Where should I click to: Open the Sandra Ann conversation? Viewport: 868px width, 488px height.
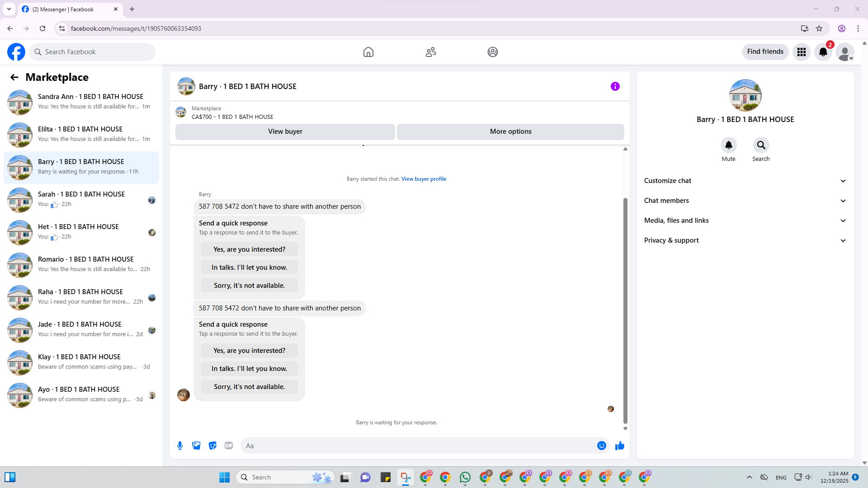click(81, 102)
